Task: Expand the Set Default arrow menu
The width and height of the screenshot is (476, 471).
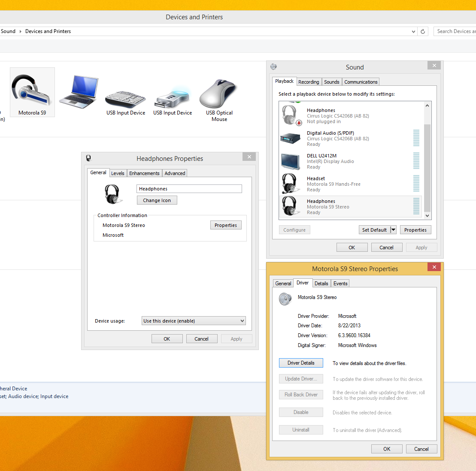Action: (x=393, y=230)
